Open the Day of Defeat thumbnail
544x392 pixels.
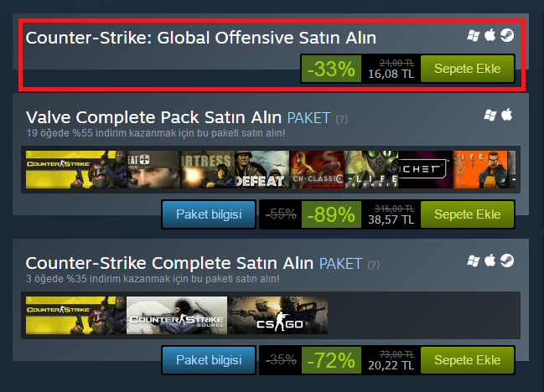[x=262, y=169]
